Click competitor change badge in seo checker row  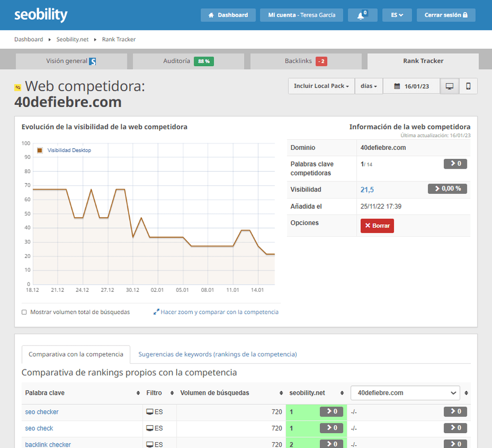[x=455, y=412]
